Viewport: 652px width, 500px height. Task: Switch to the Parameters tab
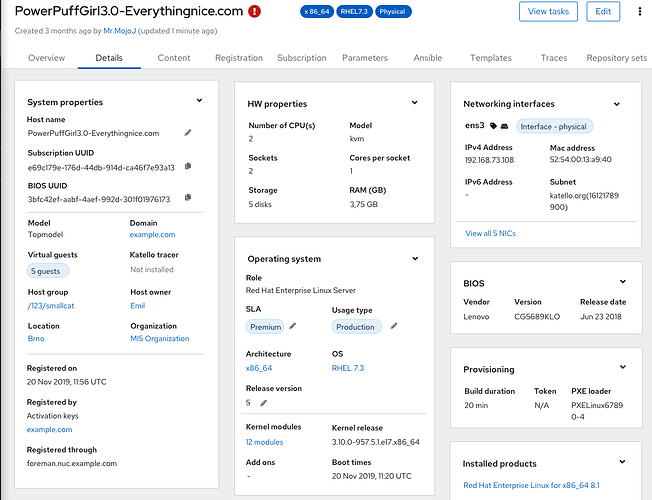coord(365,58)
